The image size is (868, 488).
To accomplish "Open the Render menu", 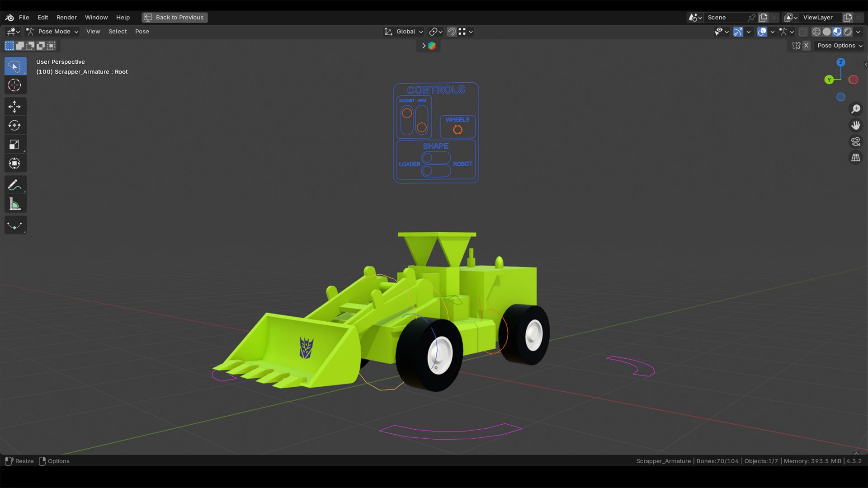I will pyautogui.click(x=66, y=18).
